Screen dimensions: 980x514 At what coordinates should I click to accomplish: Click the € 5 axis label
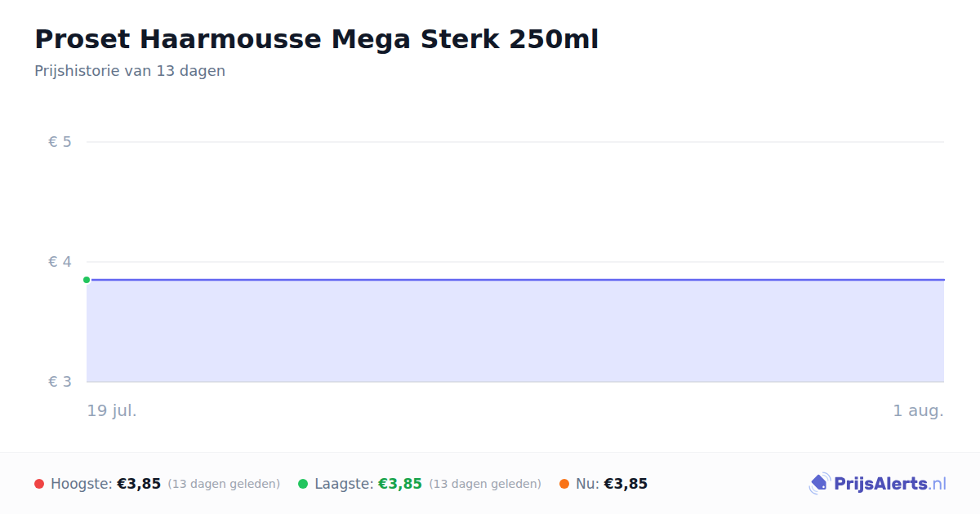click(60, 142)
